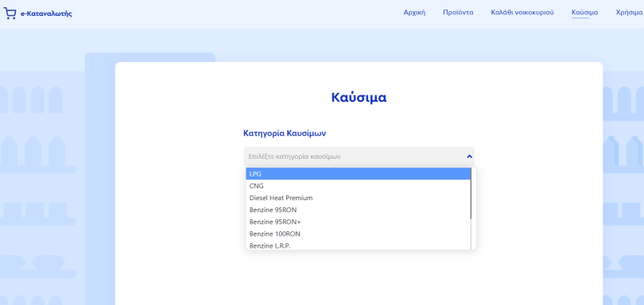
Task: Click the Επιλέξτε κατηγορία καυσίμων field
Action: pyautogui.click(x=359, y=156)
